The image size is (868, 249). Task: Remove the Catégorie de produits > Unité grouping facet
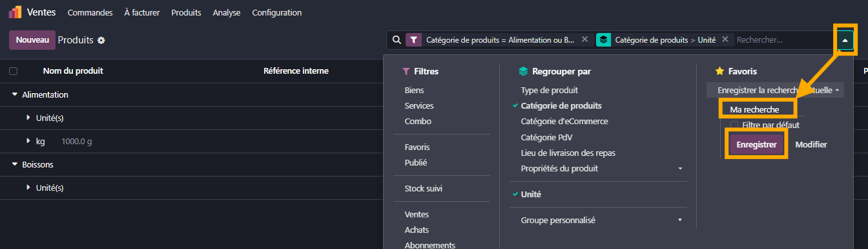click(x=725, y=39)
